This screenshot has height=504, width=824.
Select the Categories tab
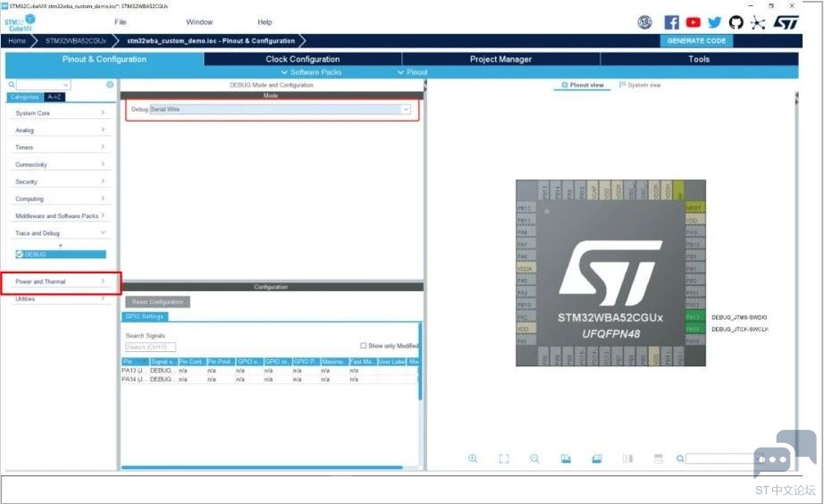pyautogui.click(x=25, y=97)
